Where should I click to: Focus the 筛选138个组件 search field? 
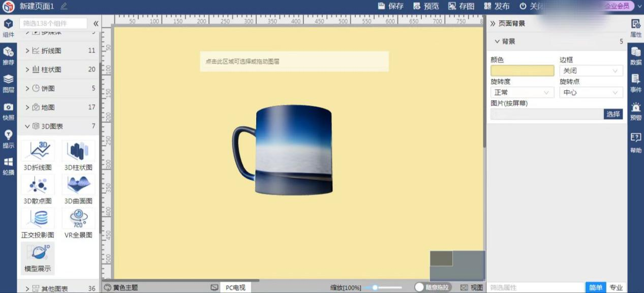pos(53,23)
